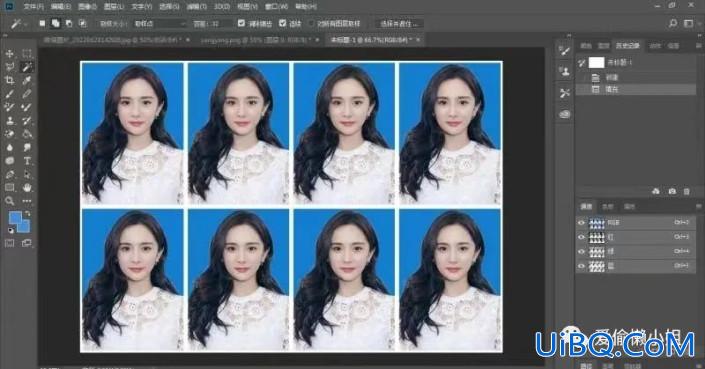Open the Image menu
Viewport: 705px width, 369px height.
tap(87, 7)
